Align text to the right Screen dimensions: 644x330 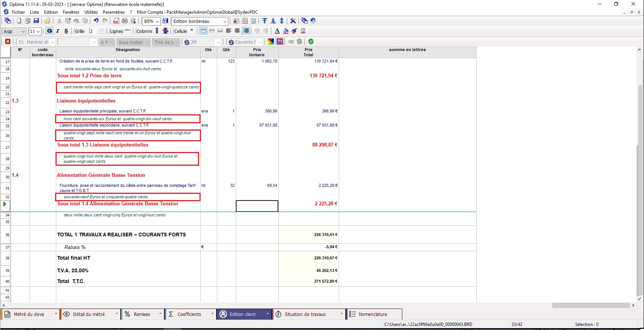246,31
